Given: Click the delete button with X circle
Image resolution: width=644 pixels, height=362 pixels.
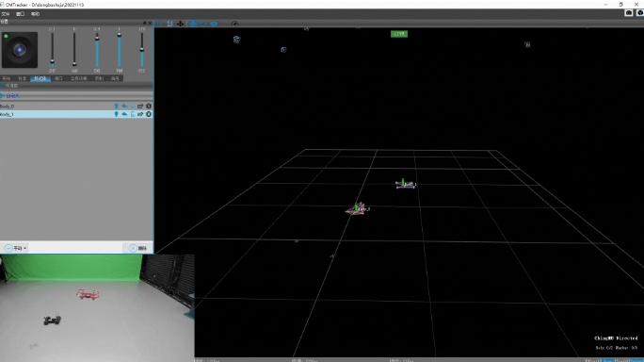Looking at the screenshot, I should click(x=138, y=248).
